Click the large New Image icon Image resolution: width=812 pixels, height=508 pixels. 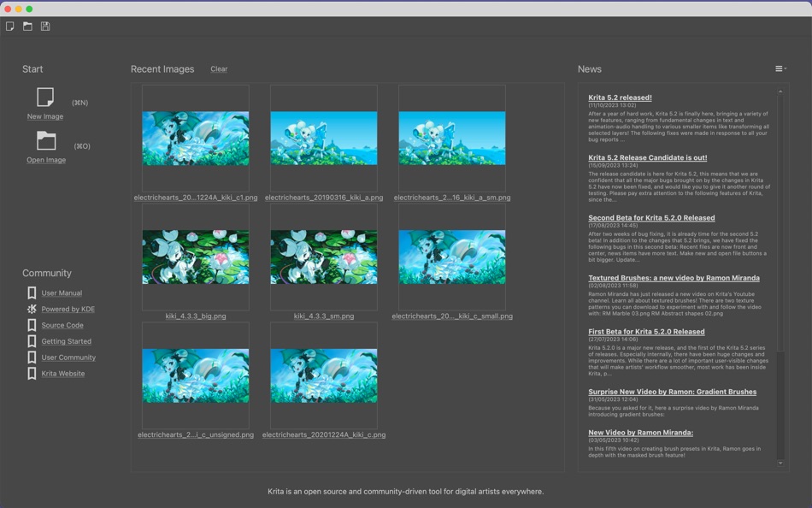(x=45, y=97)
